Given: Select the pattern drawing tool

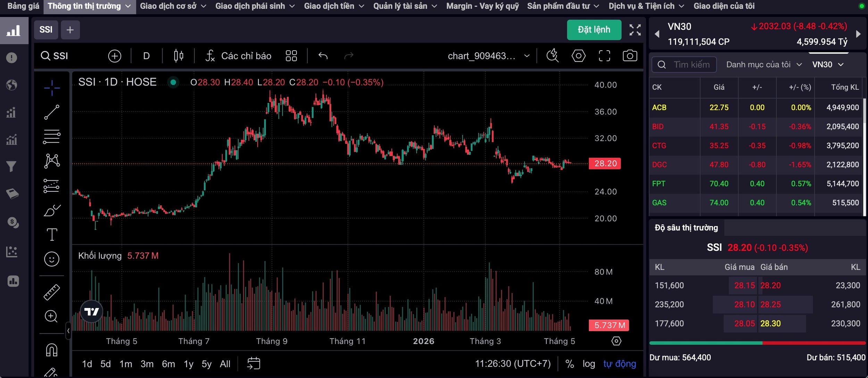Looking at the screenshot, I should pyautogui.click(x=52, y=161).
